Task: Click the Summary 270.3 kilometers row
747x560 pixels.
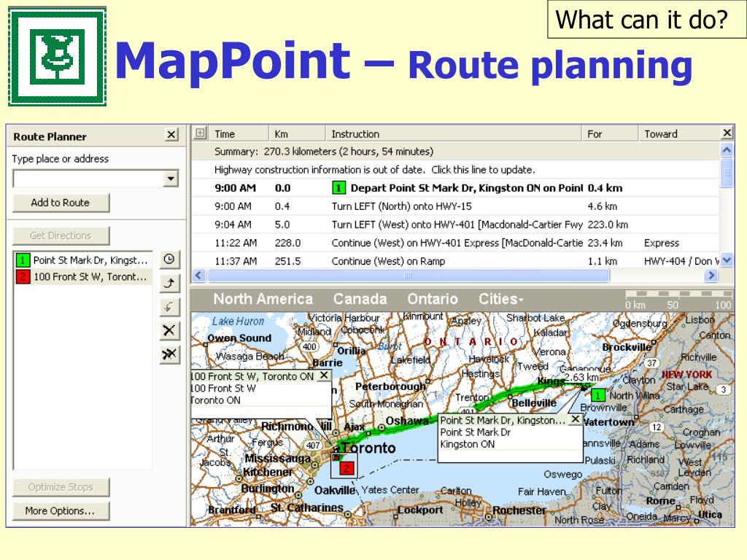Action: (455, 152)
